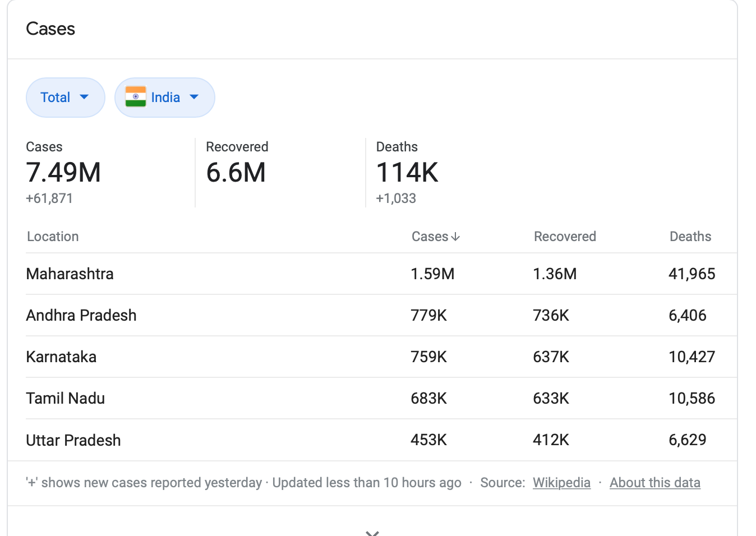Image resolution: width=756 pixels, height=536 pixels.
Task: Click the 683K cases value
Action: coord(429,399)
